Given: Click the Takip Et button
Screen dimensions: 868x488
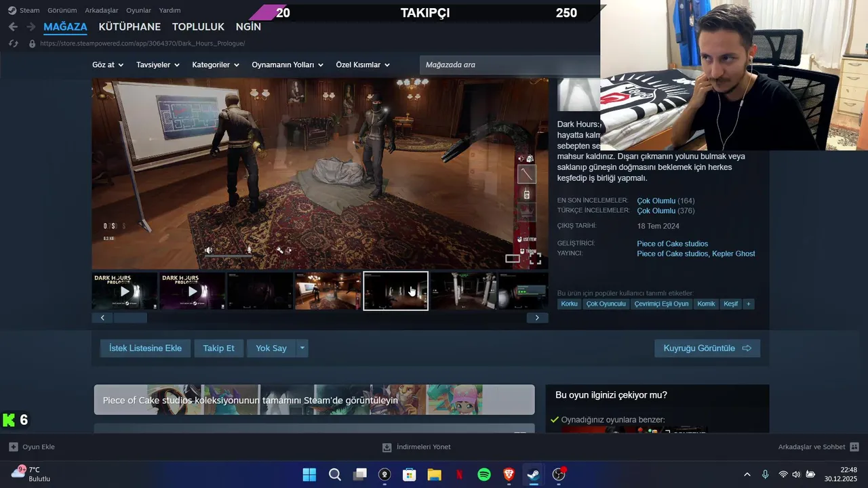Looking at the screenshot, I should 218,348.
